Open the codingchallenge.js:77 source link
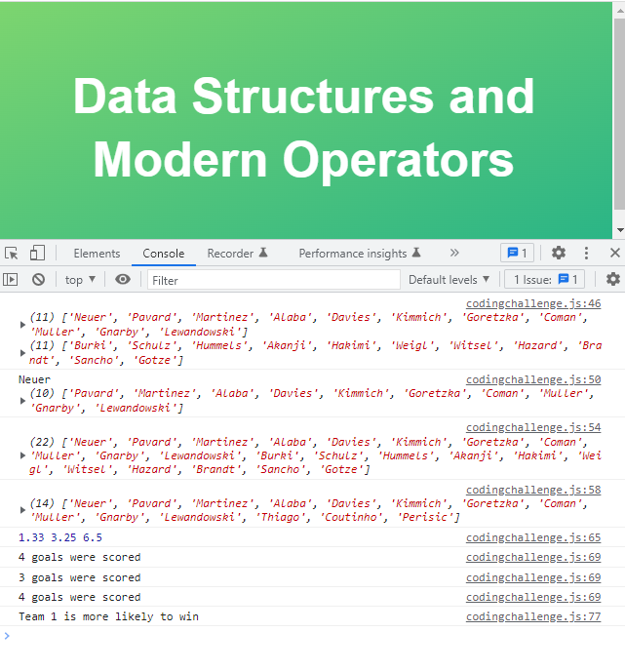 tap(533, 616)
